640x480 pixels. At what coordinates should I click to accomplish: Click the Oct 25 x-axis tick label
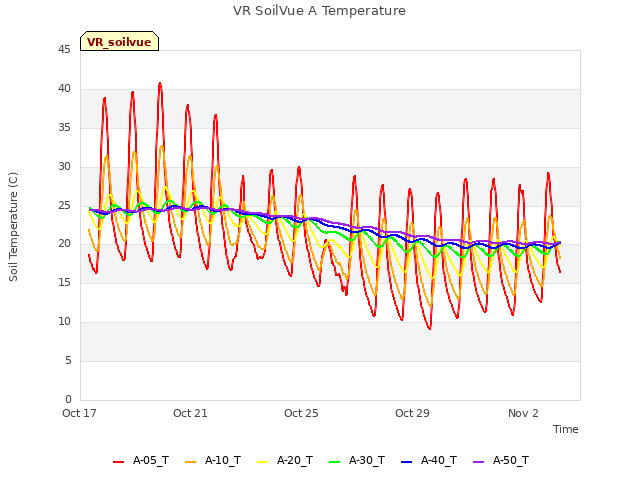coord(301,413)
